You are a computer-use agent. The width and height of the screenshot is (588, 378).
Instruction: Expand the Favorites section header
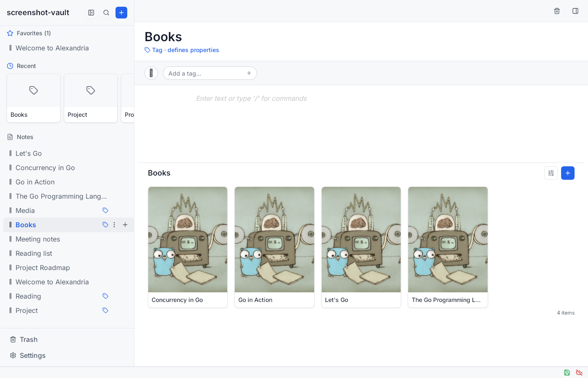tap(29, 33)
